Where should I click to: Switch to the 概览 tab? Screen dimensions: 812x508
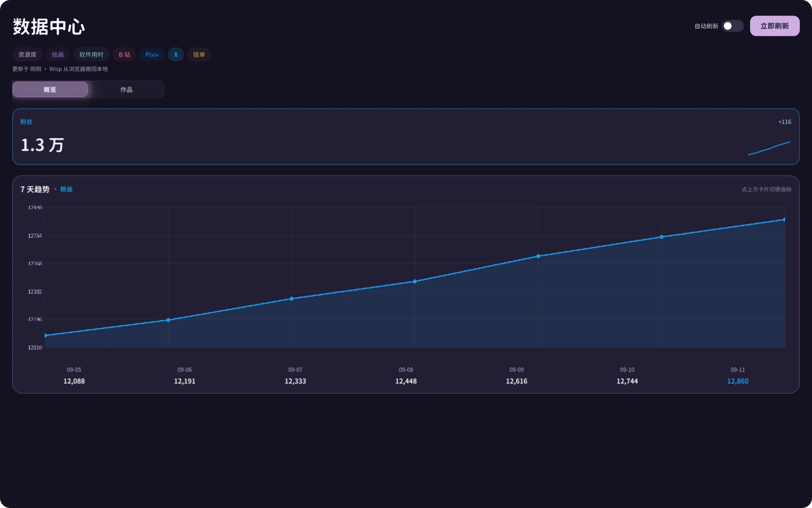[50, 89]
